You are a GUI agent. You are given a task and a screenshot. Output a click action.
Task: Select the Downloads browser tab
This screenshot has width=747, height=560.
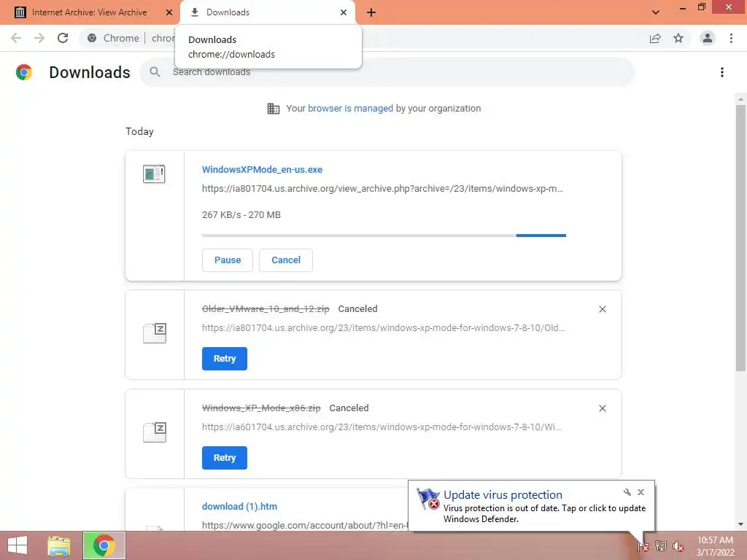[267, 12]
